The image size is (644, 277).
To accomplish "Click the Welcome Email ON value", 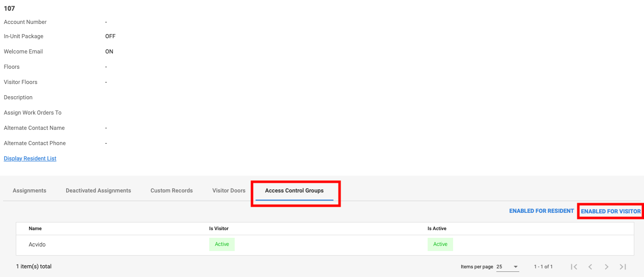I will [109, 51].
